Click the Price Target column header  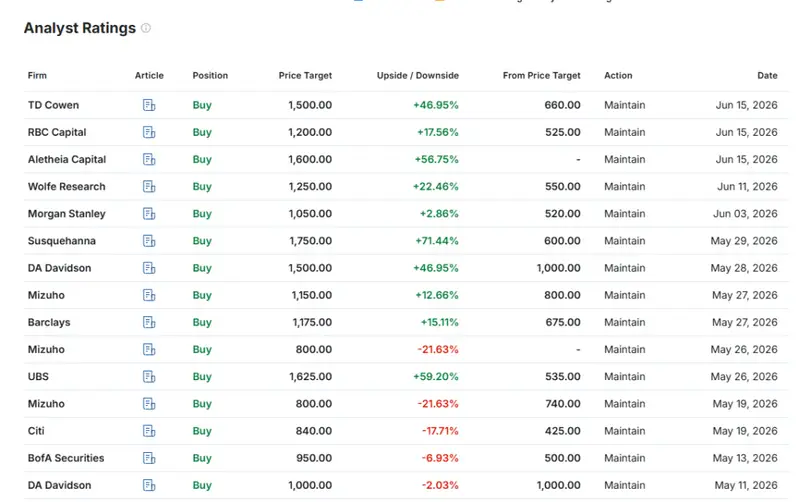point(305,75)
